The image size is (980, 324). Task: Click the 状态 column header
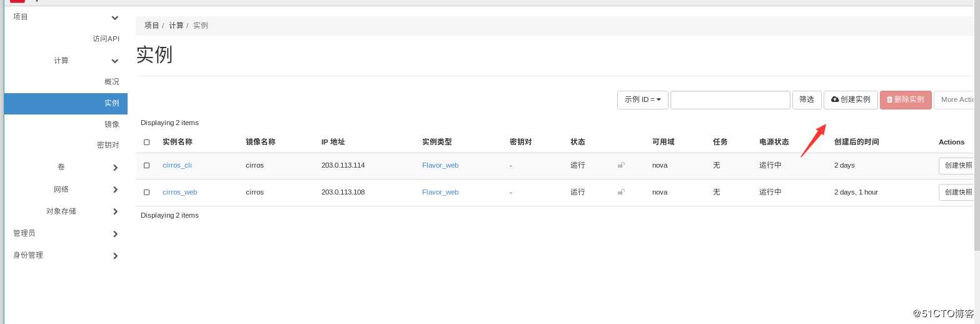(578, 142)
